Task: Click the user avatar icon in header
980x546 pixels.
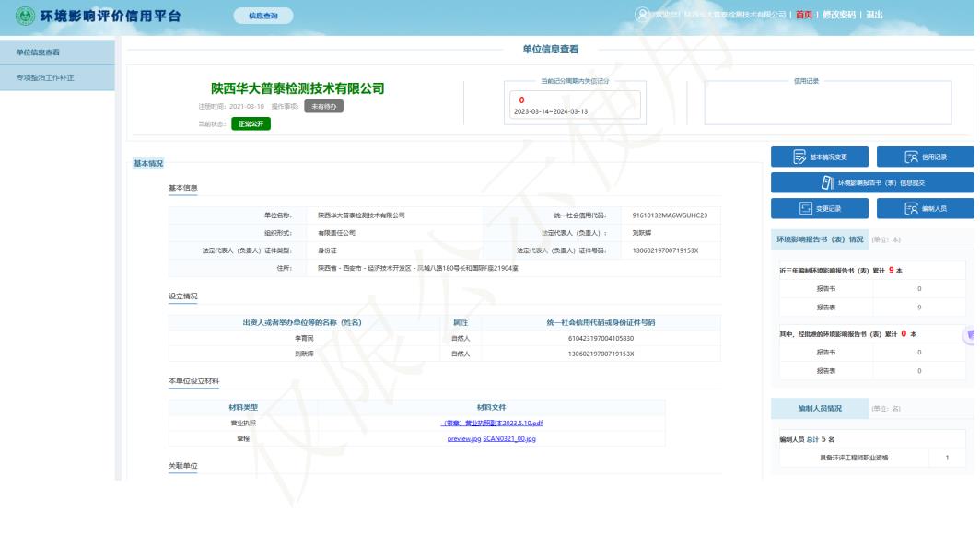Action: click(x=642, y=15)
